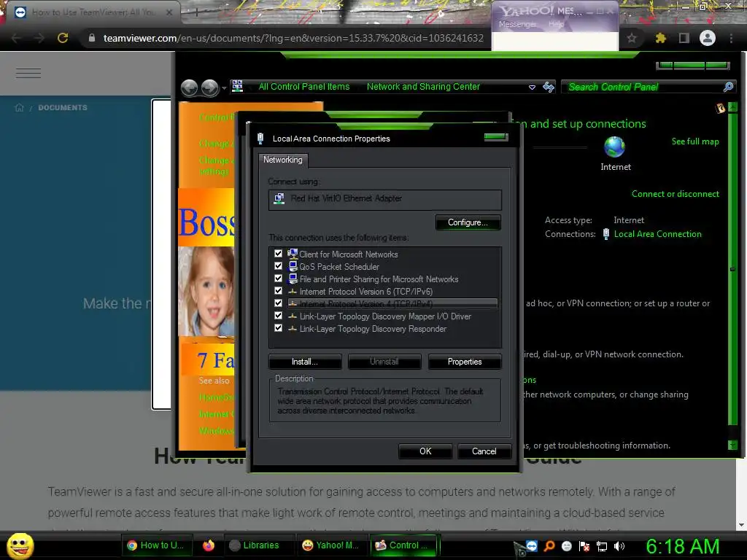
Task: Click the Properties button
Action: [465, 362]
